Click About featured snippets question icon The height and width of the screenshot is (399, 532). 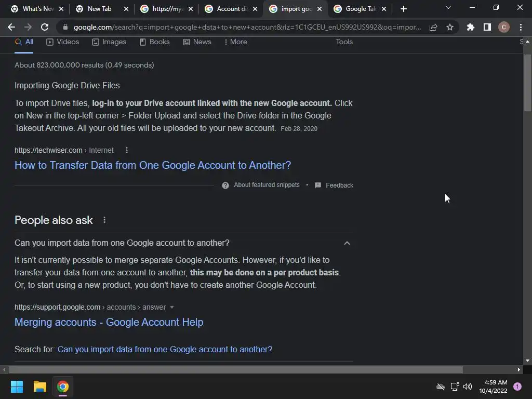pyautogui.click(x=225, y=185)
